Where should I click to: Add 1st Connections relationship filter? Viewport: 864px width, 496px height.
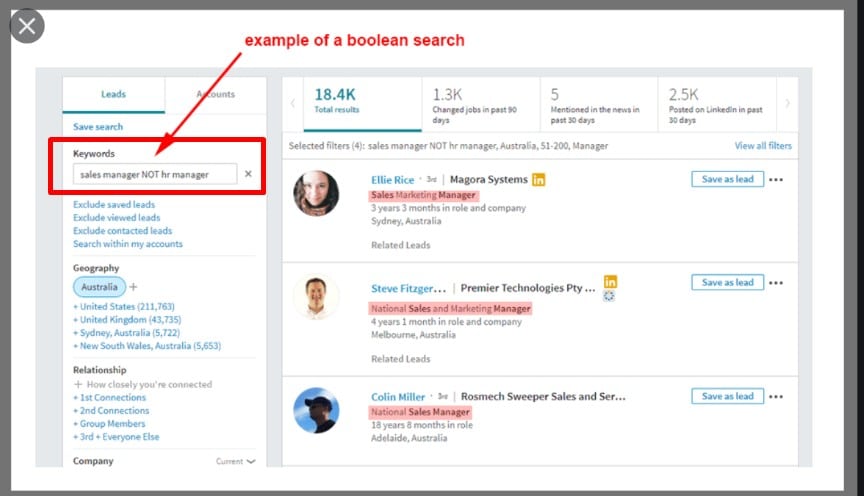(110, 397)
